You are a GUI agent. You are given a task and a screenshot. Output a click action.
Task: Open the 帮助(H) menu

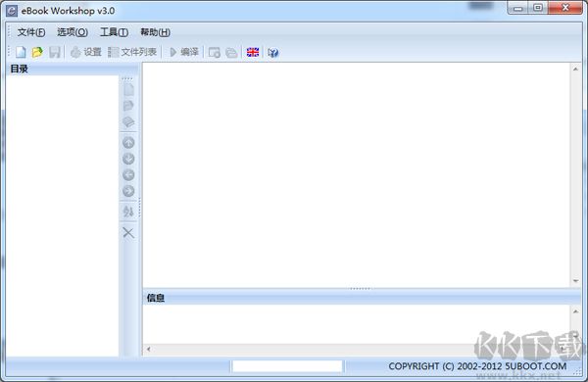coord(155,32)
